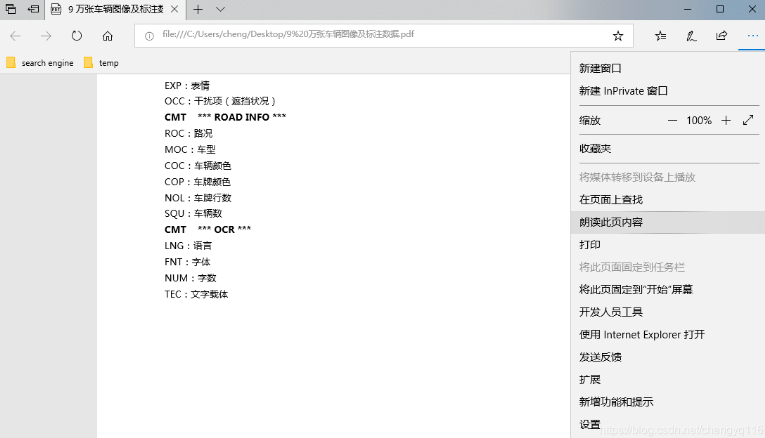Viewport: 765px width, 438px height.
Task: Open 设置 at the menu bottom
Action: point(667,424)
